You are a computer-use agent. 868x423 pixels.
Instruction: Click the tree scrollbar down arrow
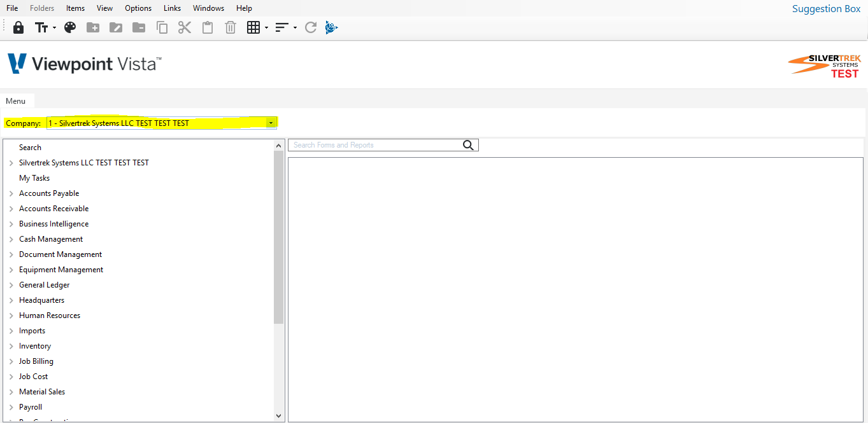point(279,415)
